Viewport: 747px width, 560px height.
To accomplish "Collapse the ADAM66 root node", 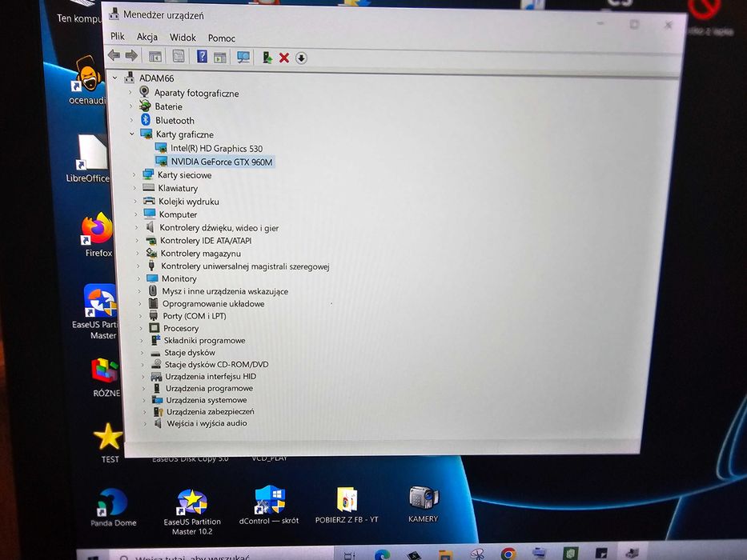I will click(x=114, y=77).
